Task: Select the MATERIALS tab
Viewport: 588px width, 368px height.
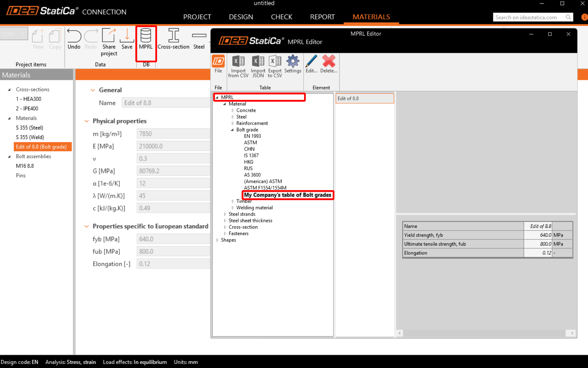Action: pyautogui.click(x=371, y=17)
